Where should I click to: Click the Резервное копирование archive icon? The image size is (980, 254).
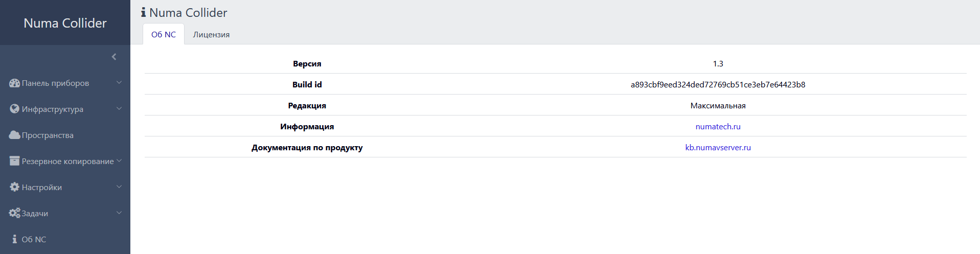coord(14,161)
